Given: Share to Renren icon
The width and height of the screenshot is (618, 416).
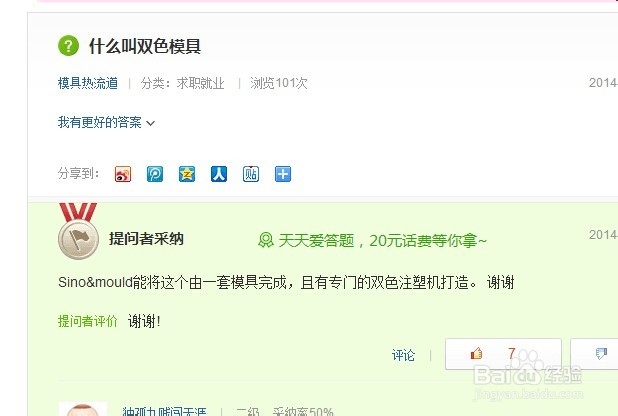Looking at the screenshot, I should pos(219,174).
